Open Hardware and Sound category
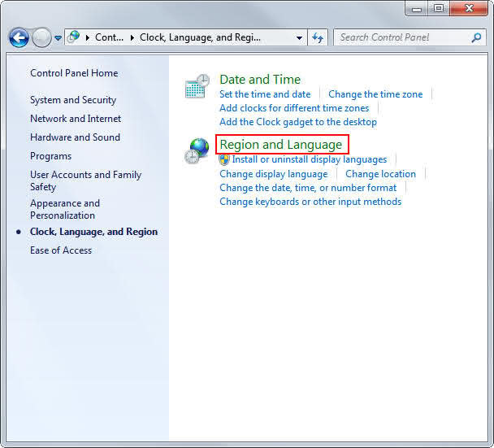494x448 pixels. (x=75, y=137)
